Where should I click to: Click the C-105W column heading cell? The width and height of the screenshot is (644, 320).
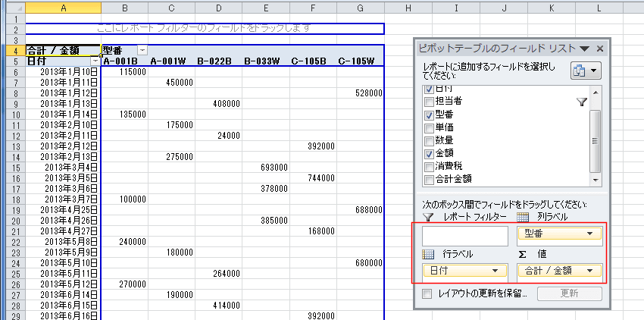click(360, 61)
